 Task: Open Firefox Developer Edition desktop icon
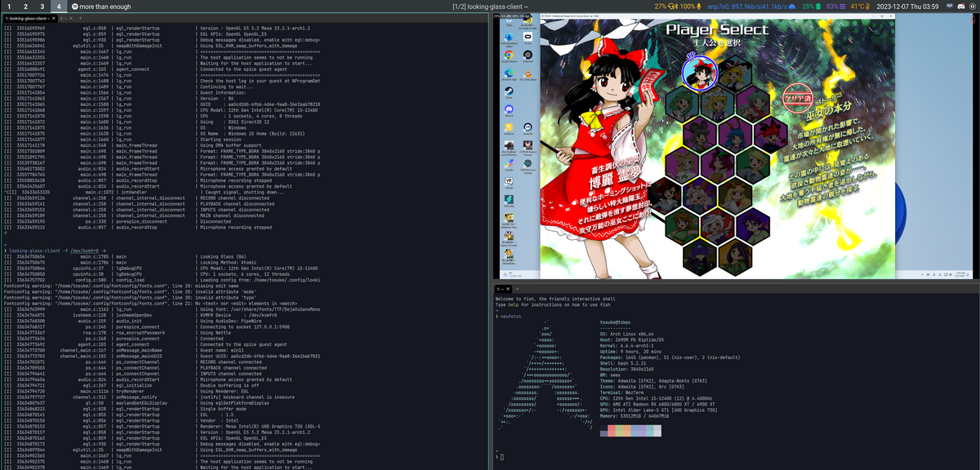click(509, 38)
